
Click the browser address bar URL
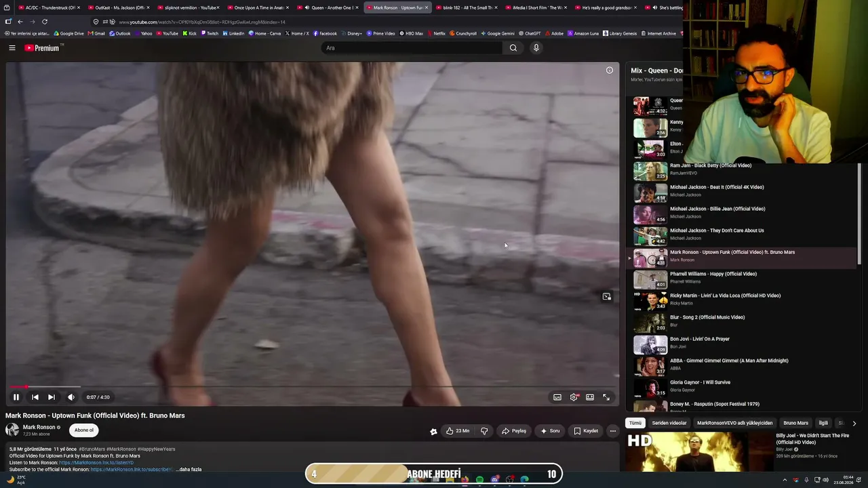pos(202,22)
